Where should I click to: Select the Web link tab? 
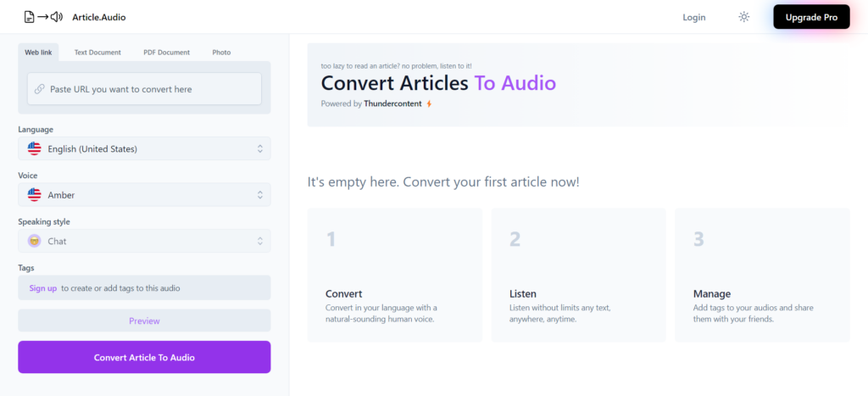pos(38,53)
